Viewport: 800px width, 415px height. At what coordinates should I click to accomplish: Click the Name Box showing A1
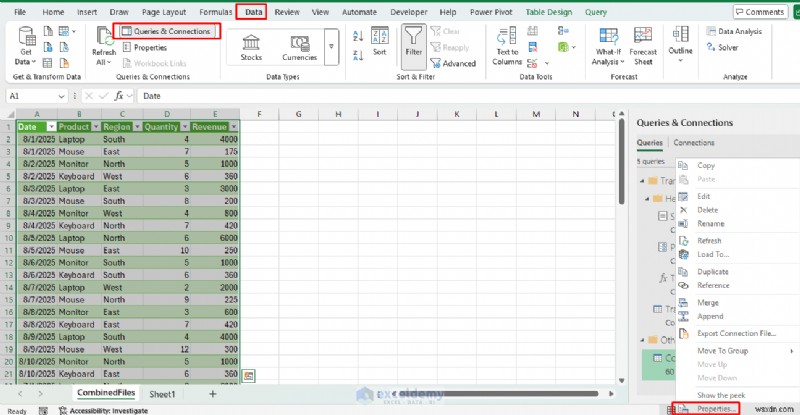coord(31,96)
